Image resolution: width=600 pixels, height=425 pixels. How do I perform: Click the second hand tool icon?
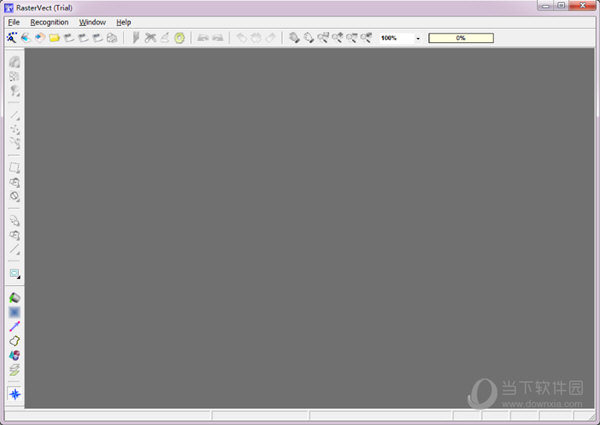[308, 37]
